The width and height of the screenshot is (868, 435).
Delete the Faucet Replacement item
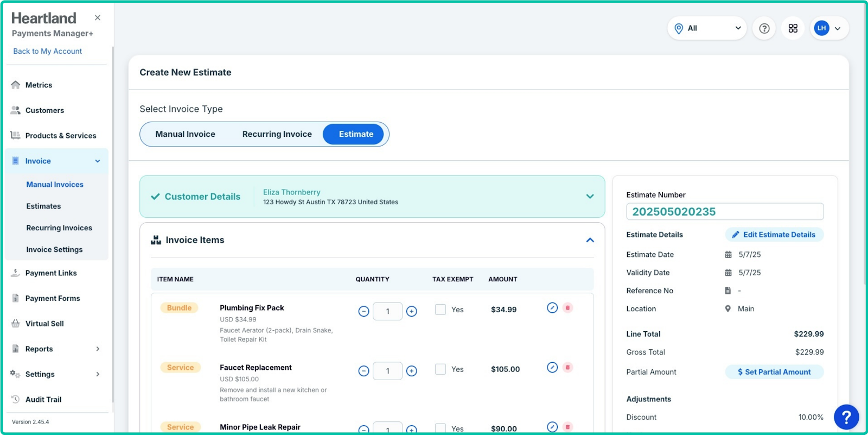coord(567,368)
